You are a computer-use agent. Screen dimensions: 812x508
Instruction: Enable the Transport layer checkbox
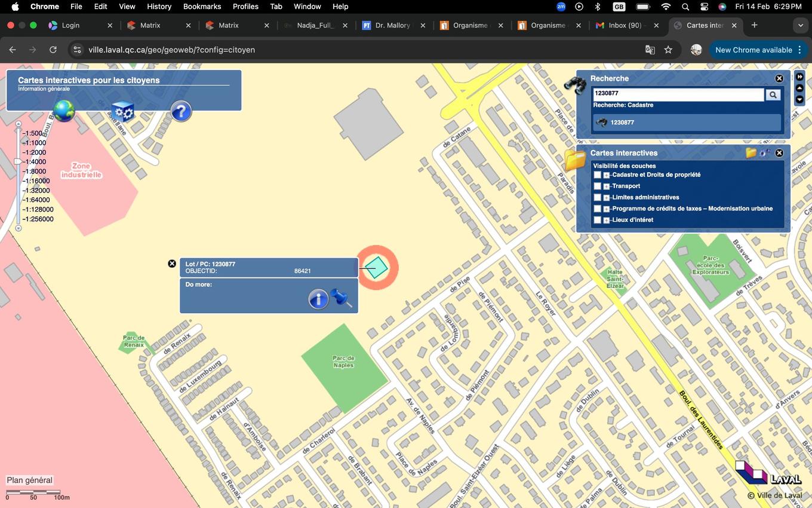coord(597,186)
